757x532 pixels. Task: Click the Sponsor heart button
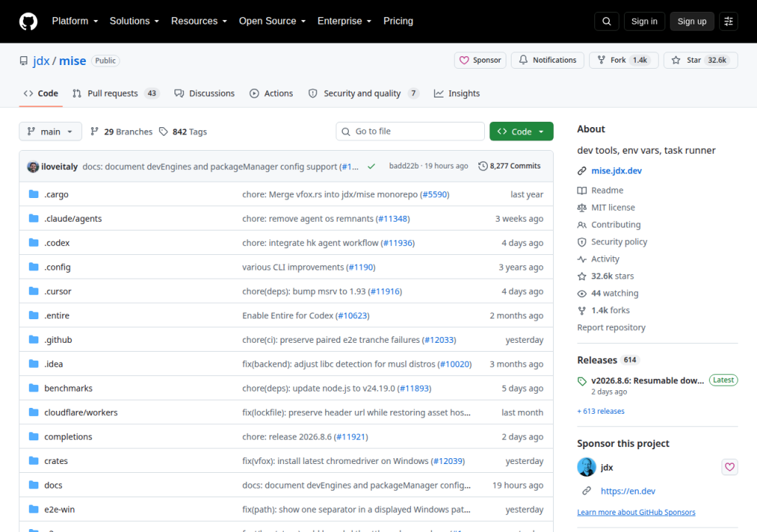[480, 61]
